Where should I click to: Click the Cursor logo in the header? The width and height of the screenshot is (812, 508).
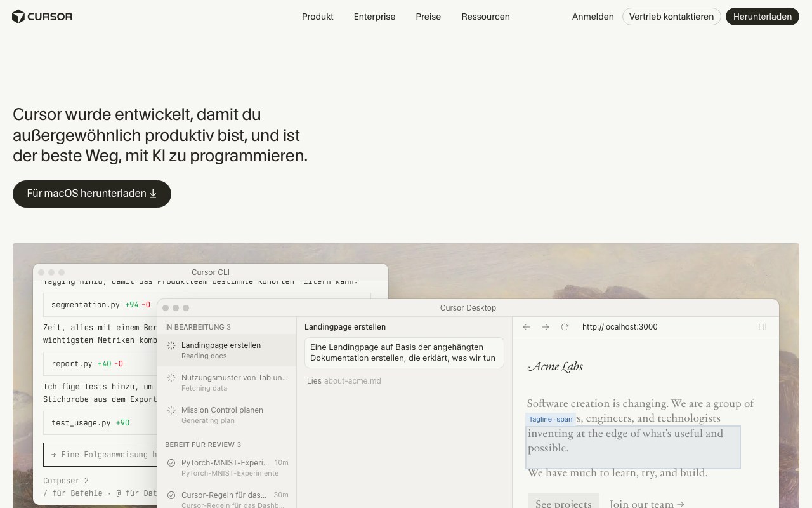[43, 17]
